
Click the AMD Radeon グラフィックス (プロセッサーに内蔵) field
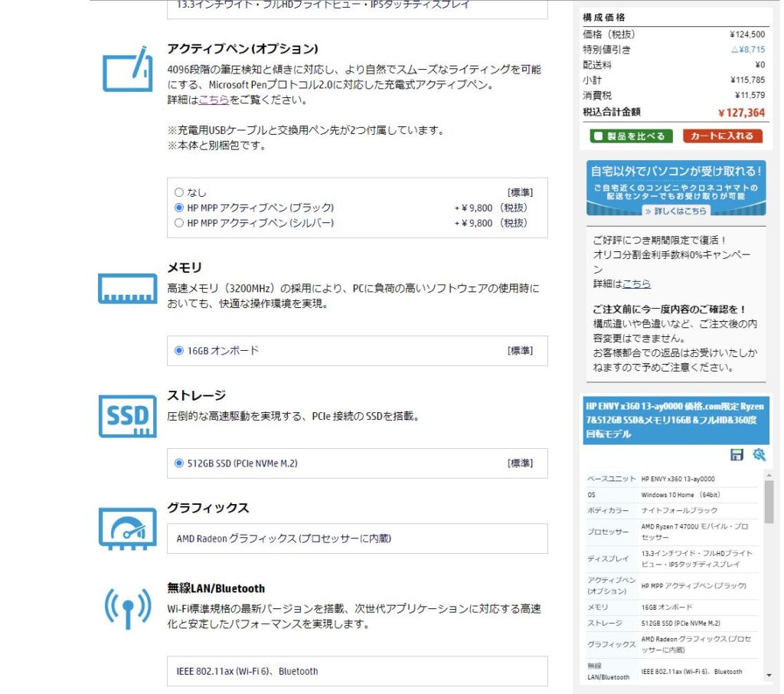[357, 539]
